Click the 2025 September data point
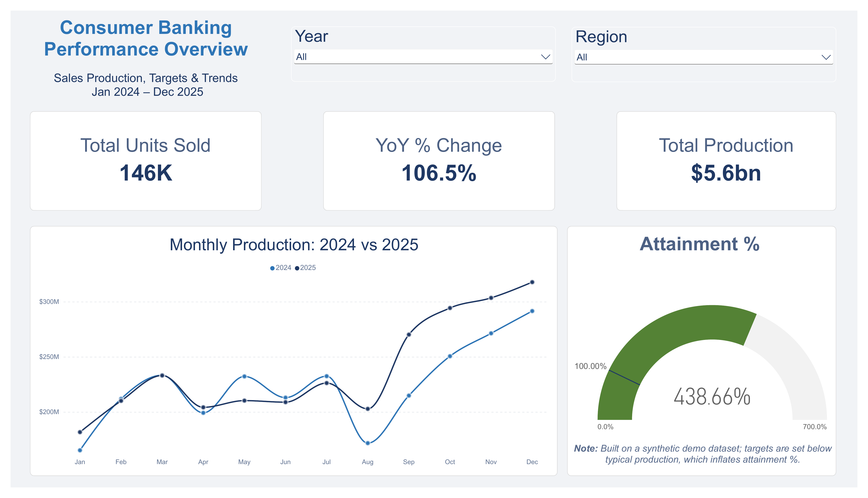This screenshot has width=868, height=498. [409, 335]
